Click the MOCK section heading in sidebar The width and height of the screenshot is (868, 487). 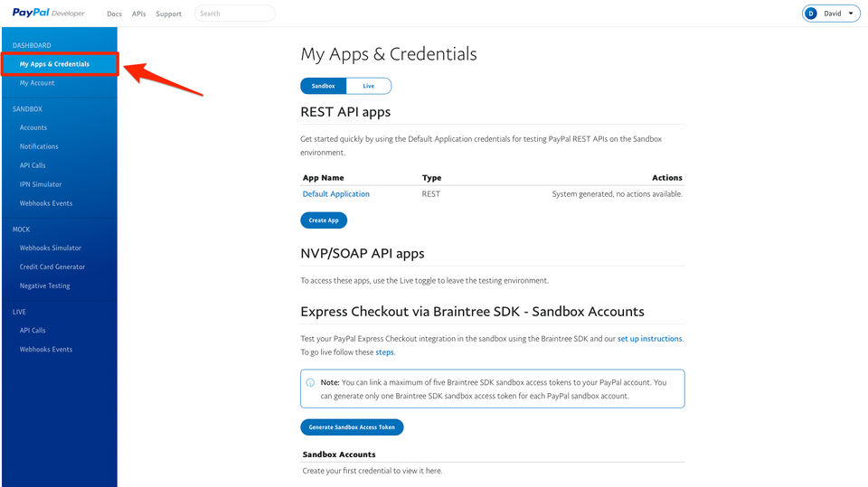pos(21,229)
